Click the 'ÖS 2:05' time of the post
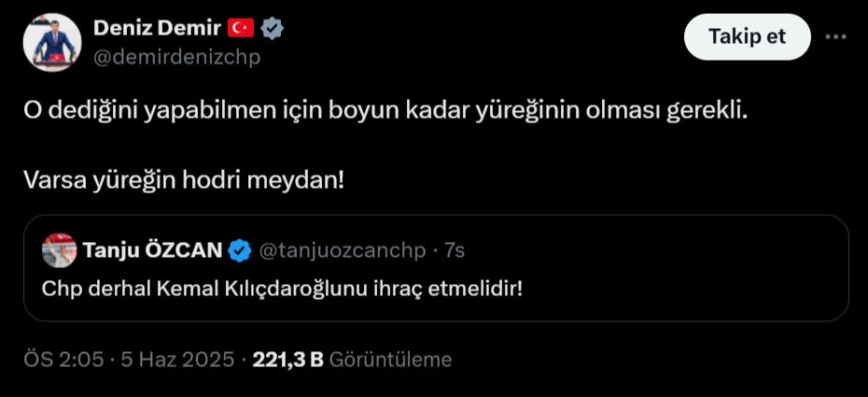This screenshot has width=868, height=397. [x=63, y=360]
